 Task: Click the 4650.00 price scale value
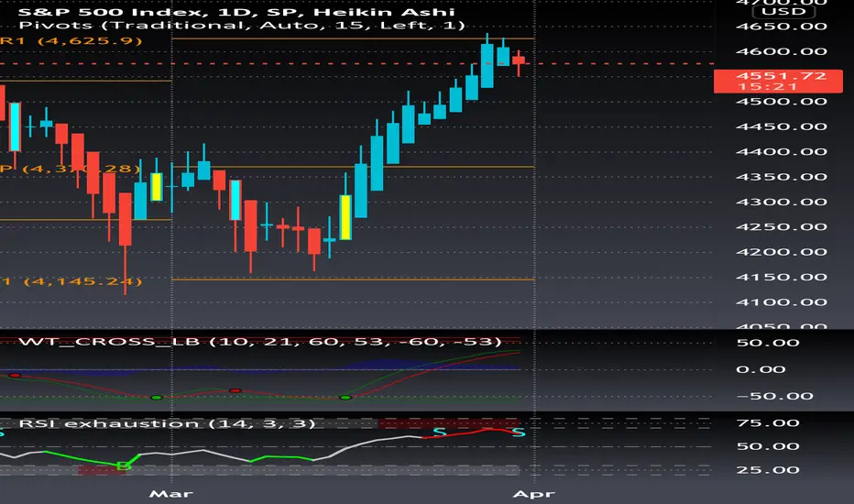point(781,27)
